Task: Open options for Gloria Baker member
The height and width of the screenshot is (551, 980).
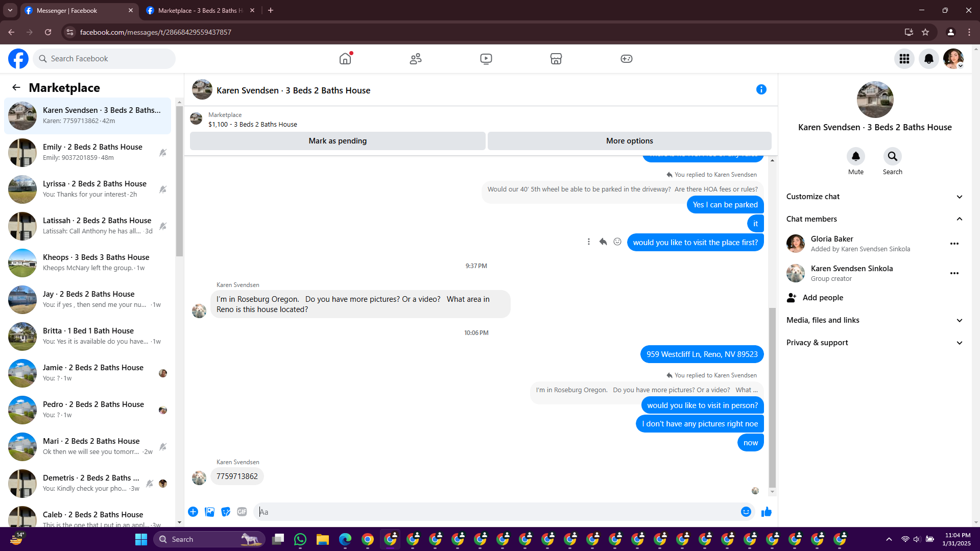Action: pos(954,244)
